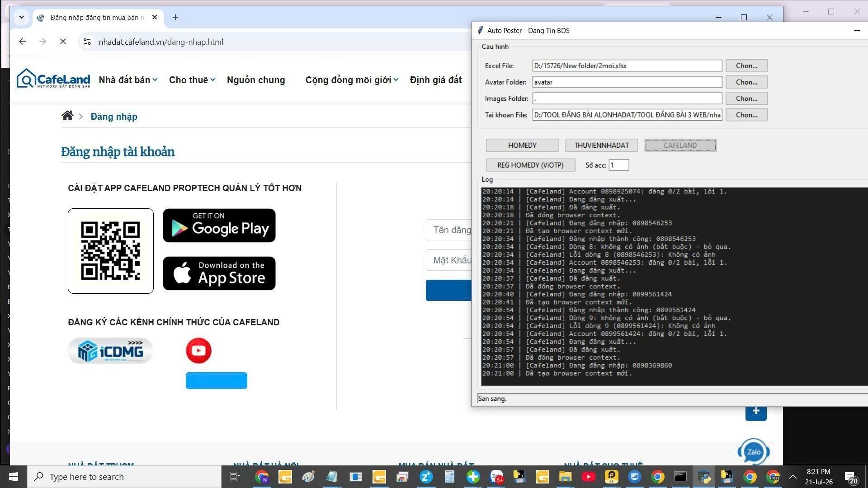Click the Excel File path field
Viewport: 868px width, 488px height.
627,66
